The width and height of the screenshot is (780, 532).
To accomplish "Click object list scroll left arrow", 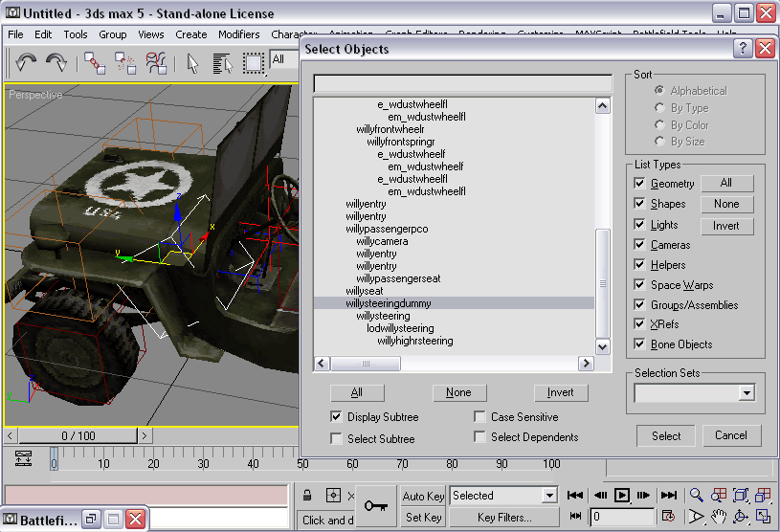I will pyautogui.click(x=322, y=364).
